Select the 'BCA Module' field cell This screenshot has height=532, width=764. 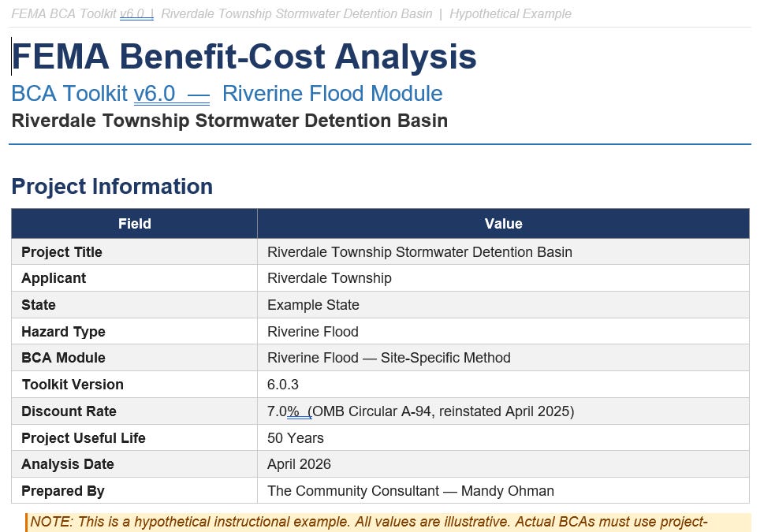click(x=135, y=358)
